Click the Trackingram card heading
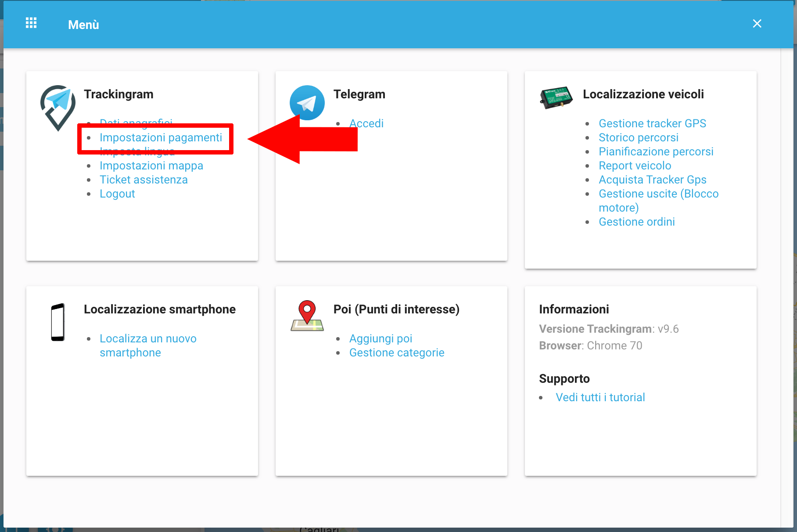Viewport: 797px width, 532px height. 118,94
